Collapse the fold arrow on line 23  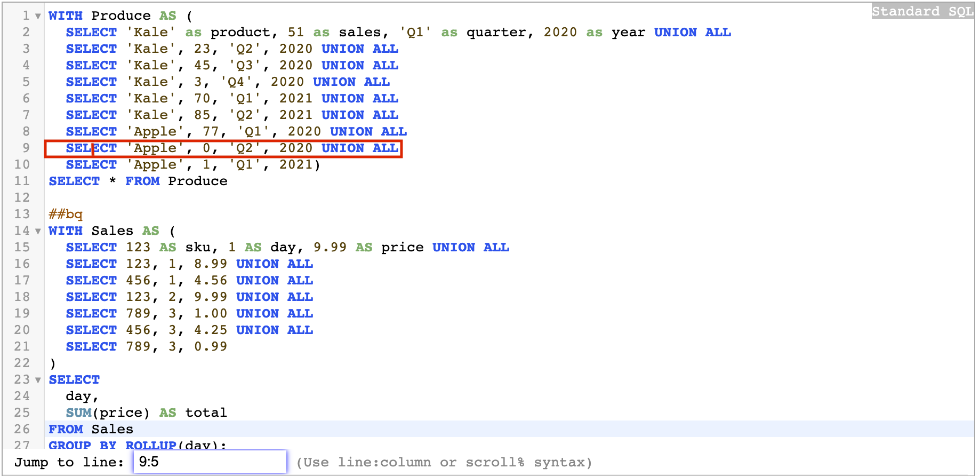click(x=38, y=380)
